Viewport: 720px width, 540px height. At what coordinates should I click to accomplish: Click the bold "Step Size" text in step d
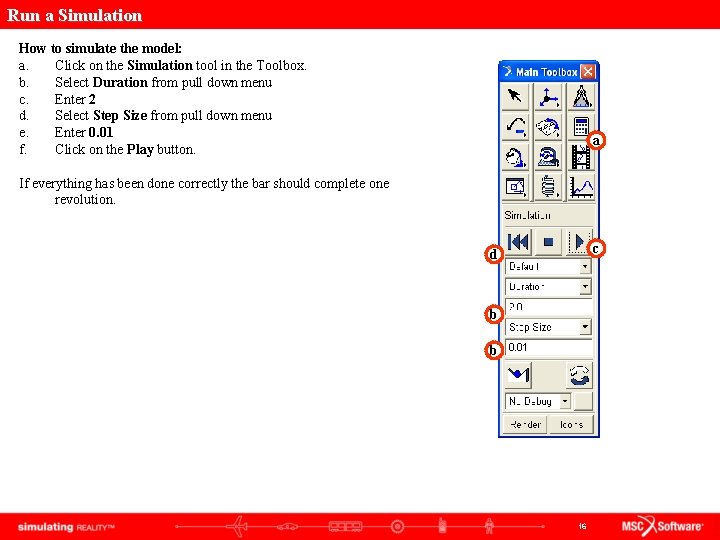[120, 115]
